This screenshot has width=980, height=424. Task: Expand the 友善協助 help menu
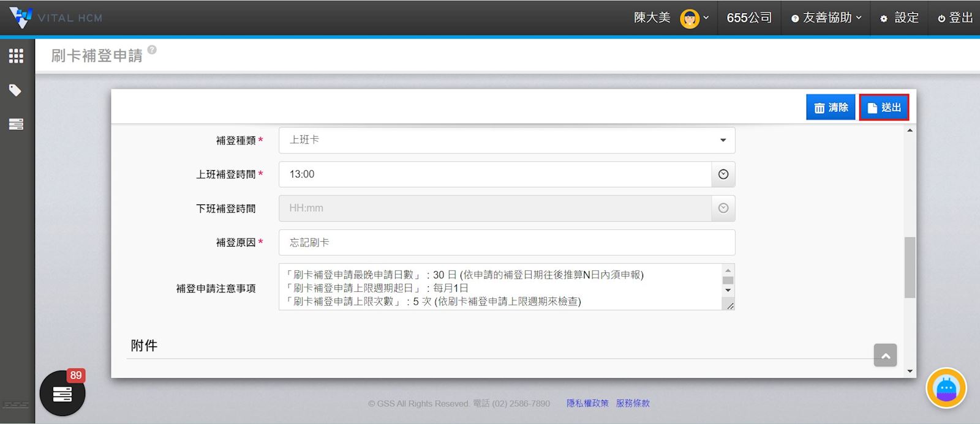click(826, 18)
